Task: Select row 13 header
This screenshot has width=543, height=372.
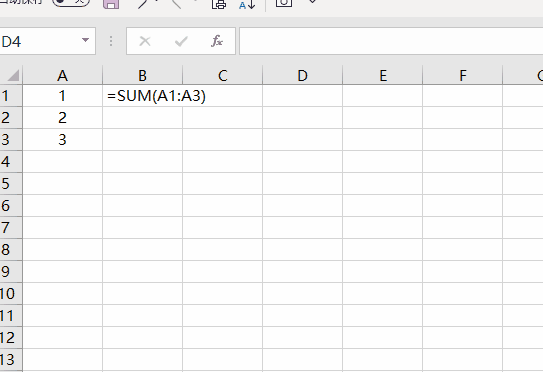Action: pyautogui.click(x=11, y=360)
